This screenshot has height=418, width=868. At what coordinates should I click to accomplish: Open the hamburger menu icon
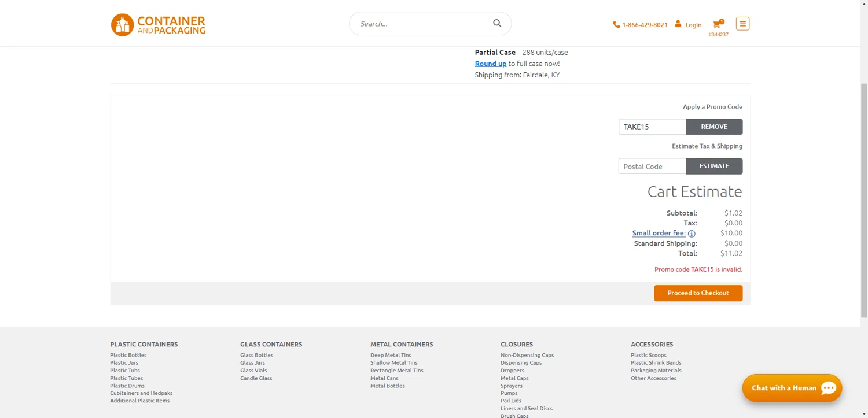pos(742,24)
